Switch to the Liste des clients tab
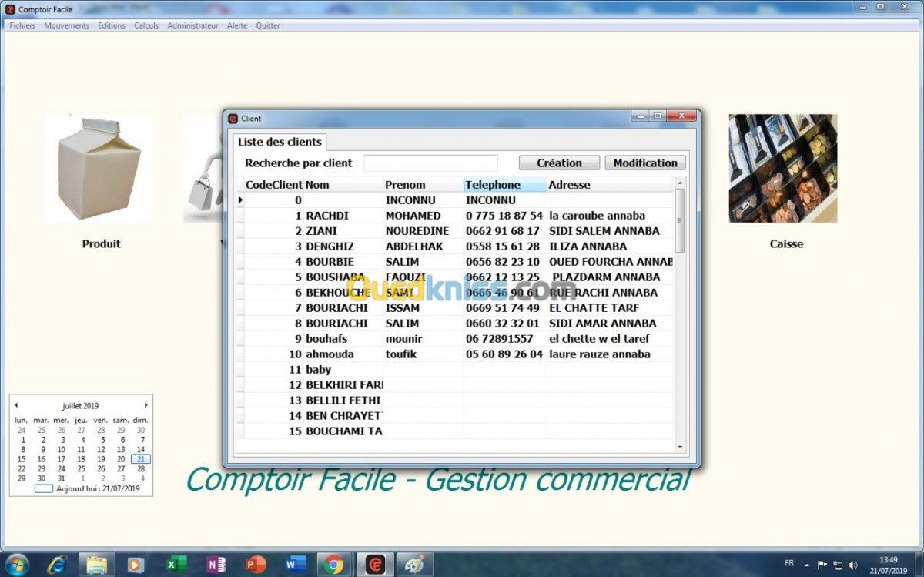Image resolution: width=924 pixels, height=577 pixels. pyautogui.click(x=280, y=142)
